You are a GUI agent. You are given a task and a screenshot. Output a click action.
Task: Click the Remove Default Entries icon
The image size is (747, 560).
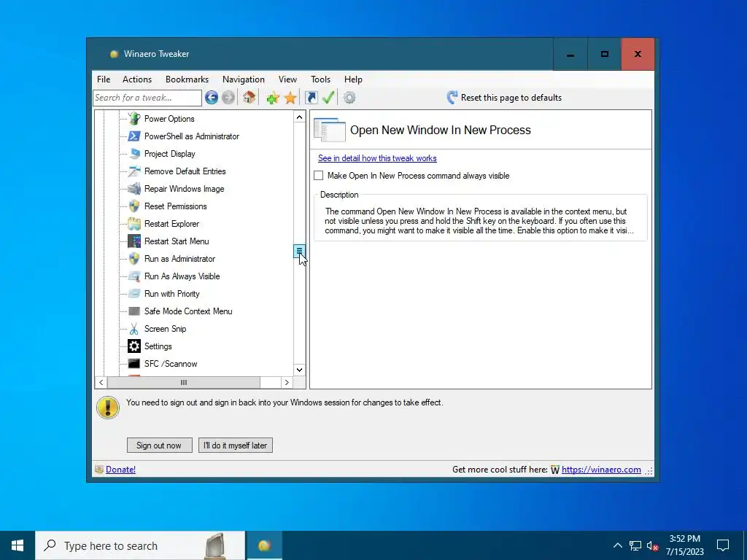(134, 171)
